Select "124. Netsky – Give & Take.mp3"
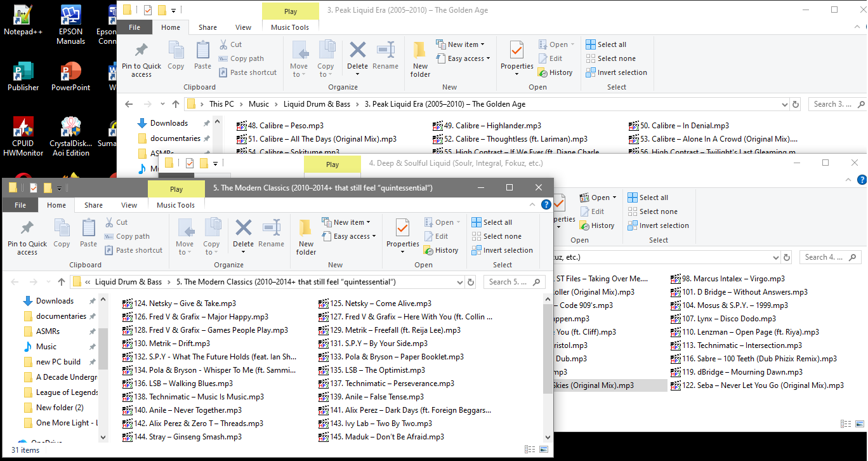 click(x=179, y=304)
